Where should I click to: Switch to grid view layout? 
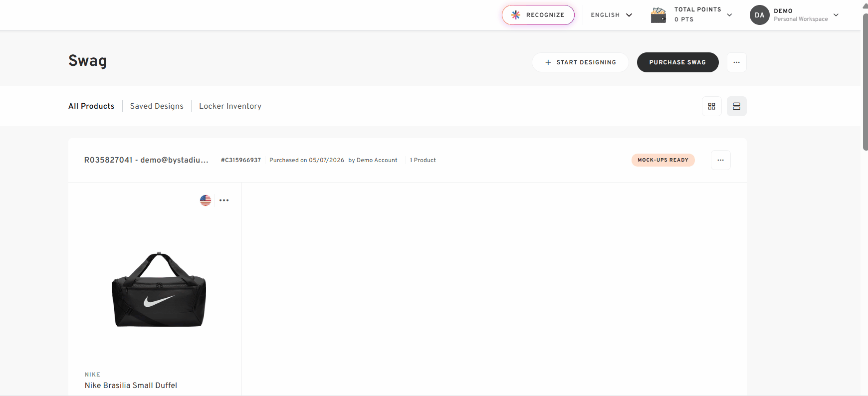click(x=711, y=106)
